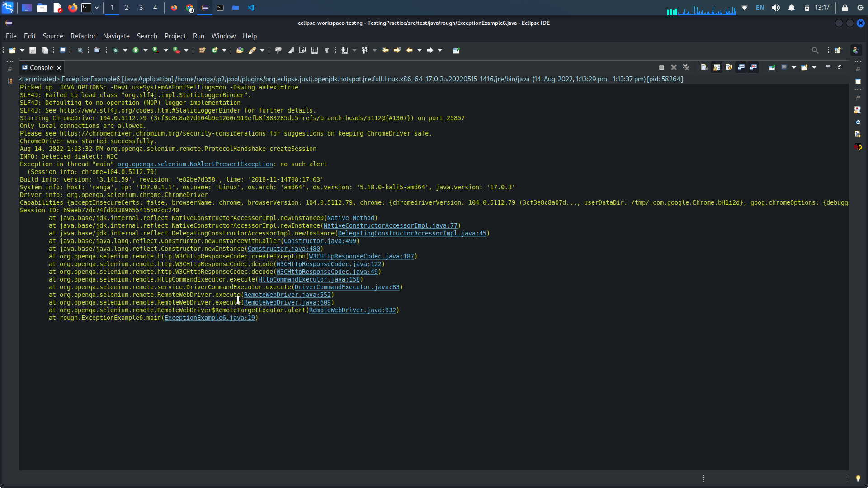868x488 pixels.
Task: Toggle Word Wrap in console
Action: click(x=729, y=67)
